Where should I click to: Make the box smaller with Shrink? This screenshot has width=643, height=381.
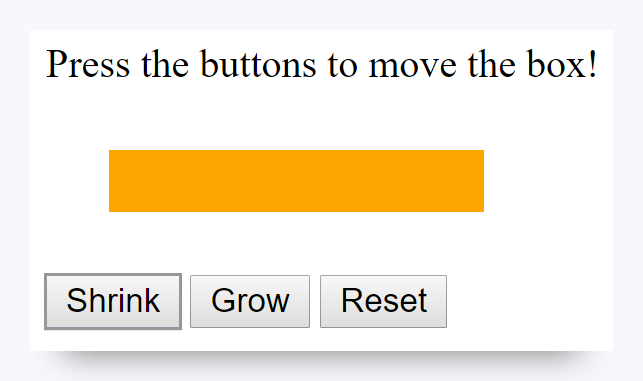tap(113, 301)
